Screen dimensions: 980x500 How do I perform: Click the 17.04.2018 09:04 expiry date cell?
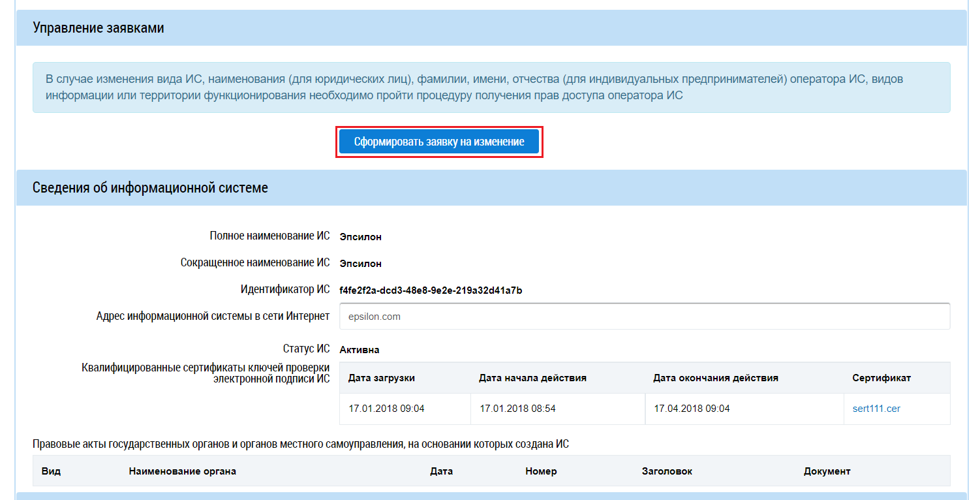[x=692, y=409]
